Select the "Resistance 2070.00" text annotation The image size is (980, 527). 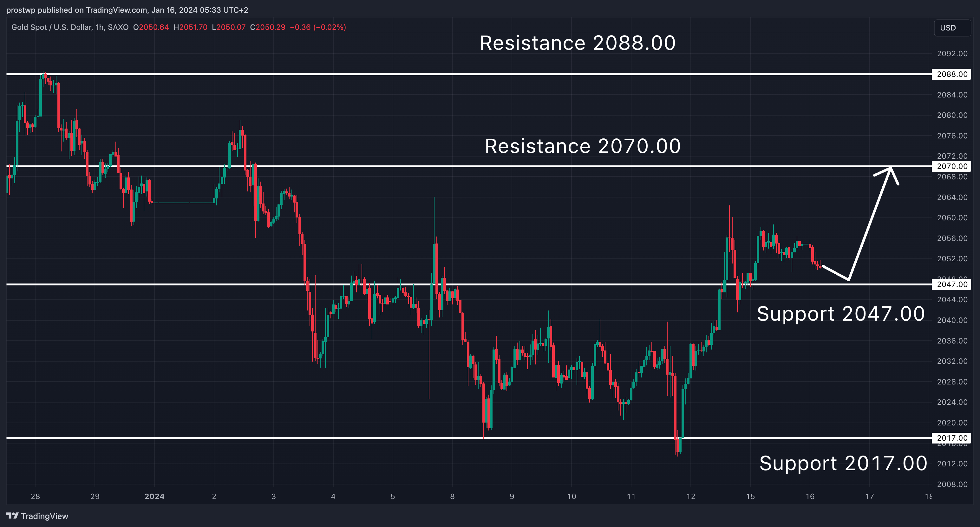[x=582, y=146]
